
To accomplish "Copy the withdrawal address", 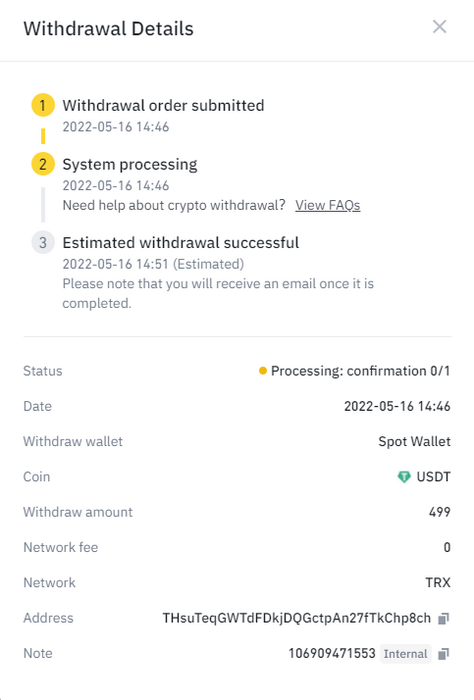I will (443, 618).
